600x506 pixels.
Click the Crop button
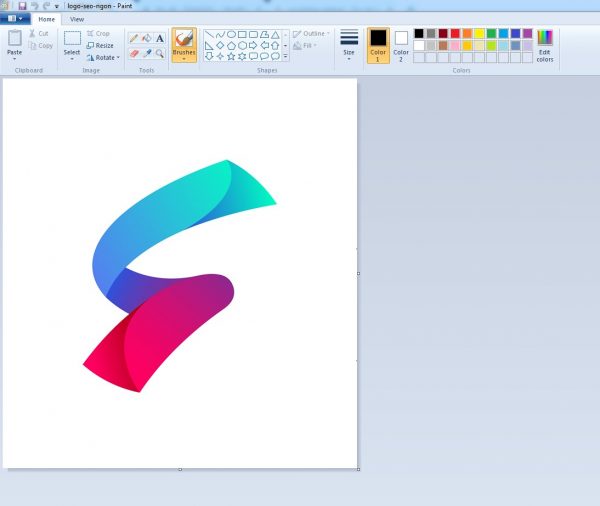pos(98,34)
